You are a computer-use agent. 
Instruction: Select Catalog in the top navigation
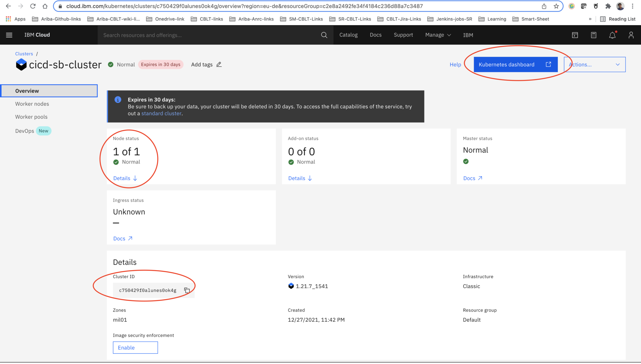coord(348,35)
